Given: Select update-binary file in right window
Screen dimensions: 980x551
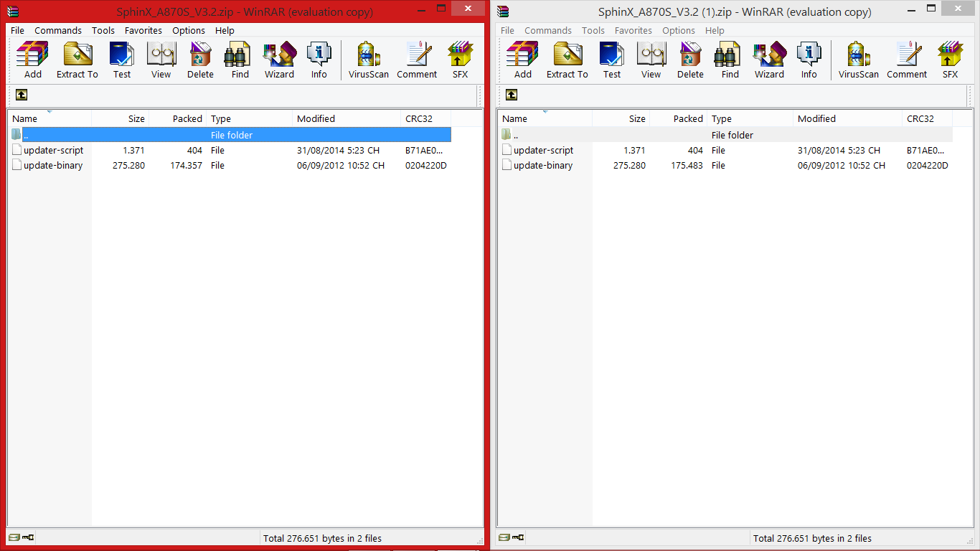Looking at the screenshot, I should click(725, 165).
